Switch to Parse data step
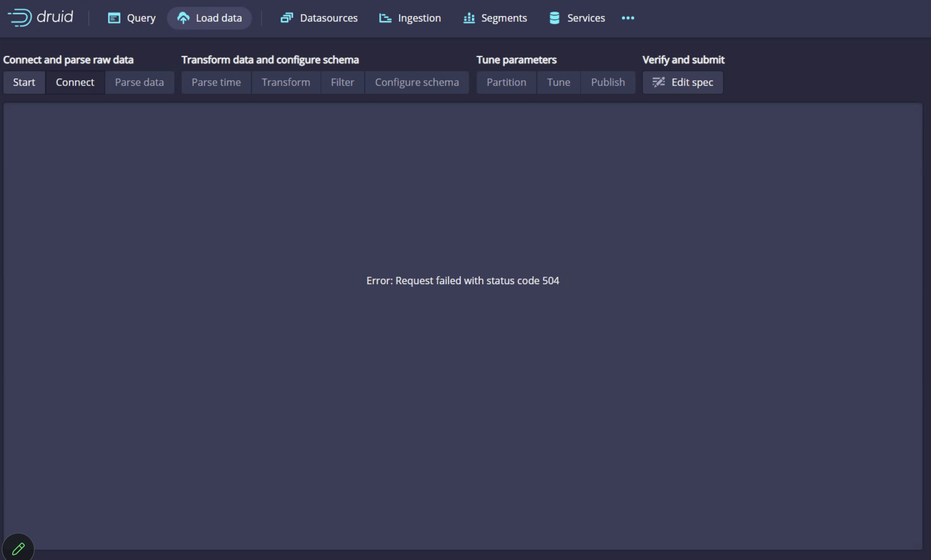This screenshot has width=931, height=560. click(x=139, y=82)
